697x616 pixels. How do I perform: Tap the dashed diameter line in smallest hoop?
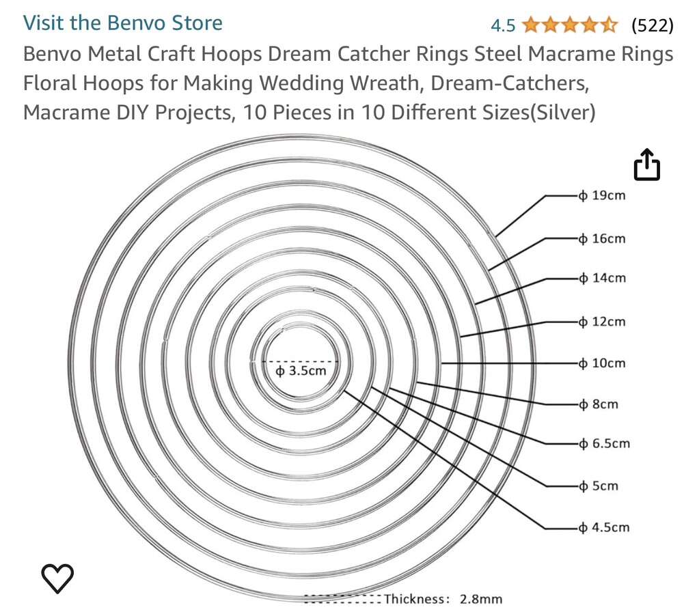click(x=301, y=361)
